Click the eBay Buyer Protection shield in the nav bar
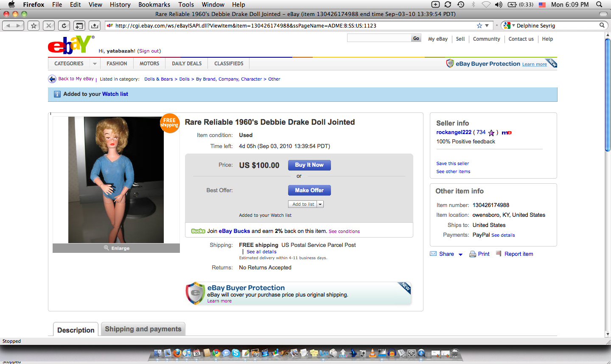 pyautogui.click(x=450, y=64)
